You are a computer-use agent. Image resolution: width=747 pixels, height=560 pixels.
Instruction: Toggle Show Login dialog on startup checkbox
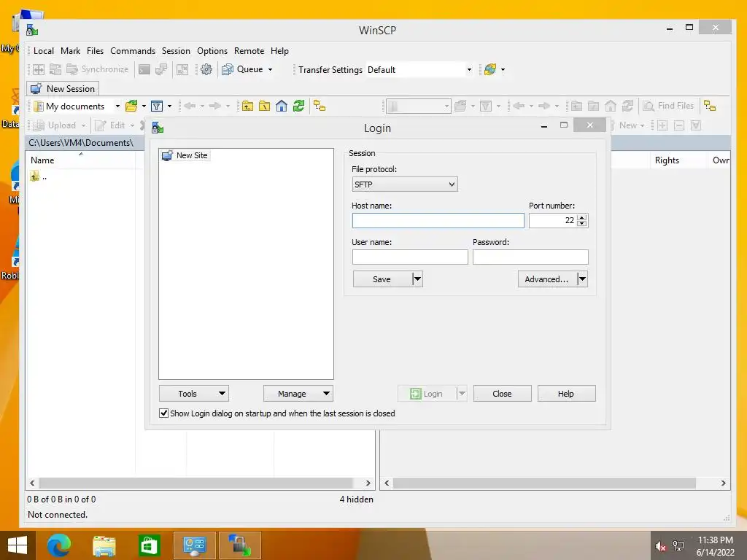point(163,413)
